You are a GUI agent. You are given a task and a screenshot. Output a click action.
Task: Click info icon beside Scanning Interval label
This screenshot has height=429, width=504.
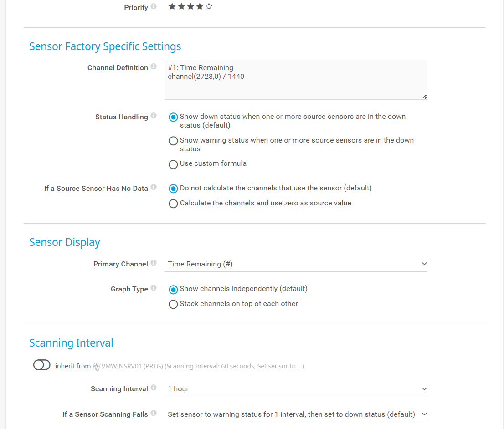tap(154, 388)
